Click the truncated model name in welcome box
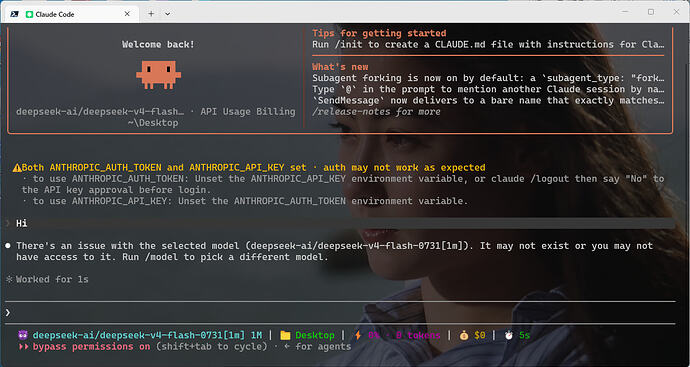This screenshot has height=367, width=690. (x=100, y=112)
